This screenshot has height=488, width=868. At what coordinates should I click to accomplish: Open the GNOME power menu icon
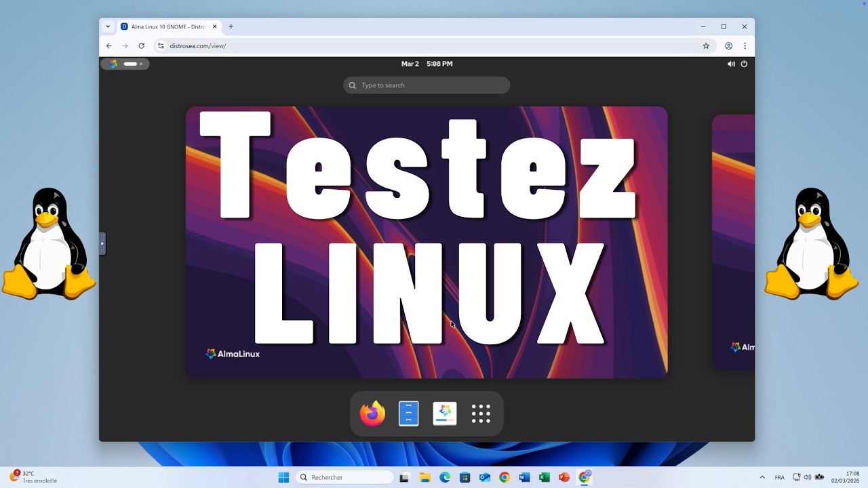tap(744, 64)
